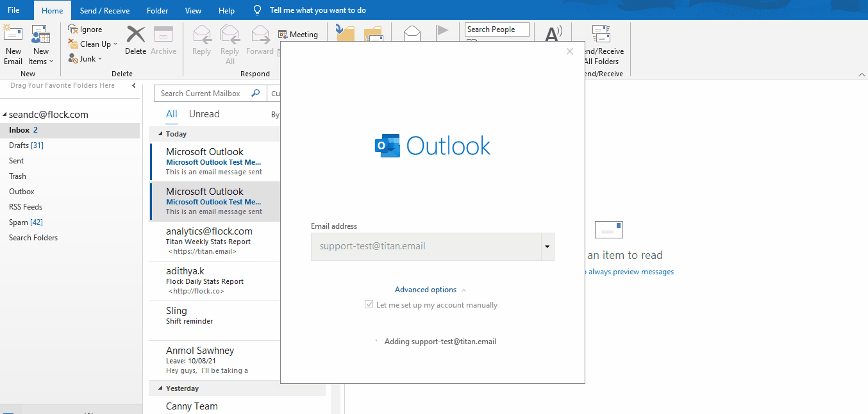The height and width of the screenshot is (414, 868).
Task: Click in the Search People box
Action: point(497,29)
